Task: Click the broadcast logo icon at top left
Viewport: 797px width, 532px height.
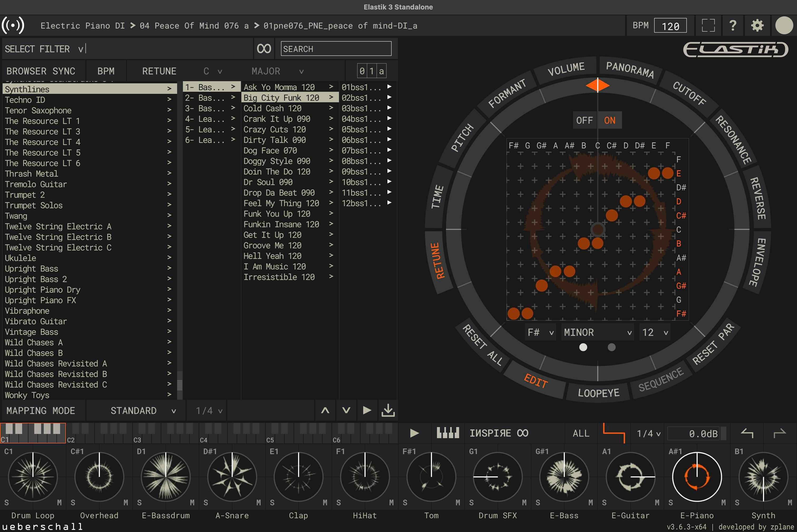Action: [x=13, y=26]
